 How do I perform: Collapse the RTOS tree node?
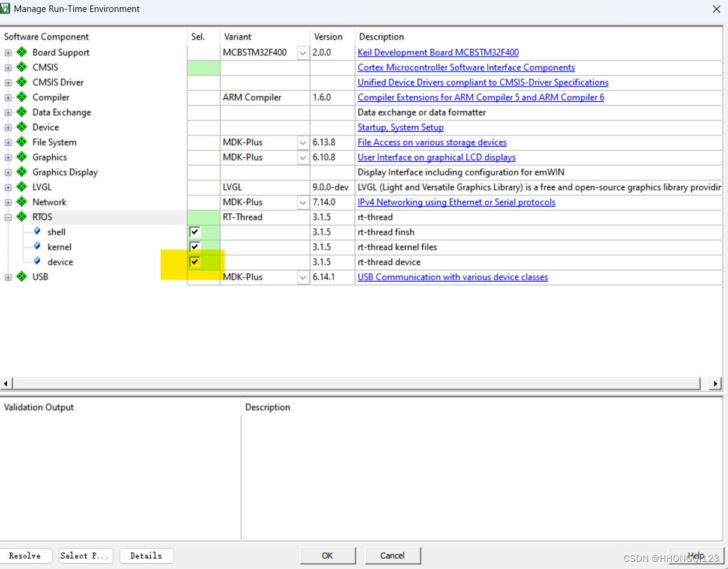[8, 217]
